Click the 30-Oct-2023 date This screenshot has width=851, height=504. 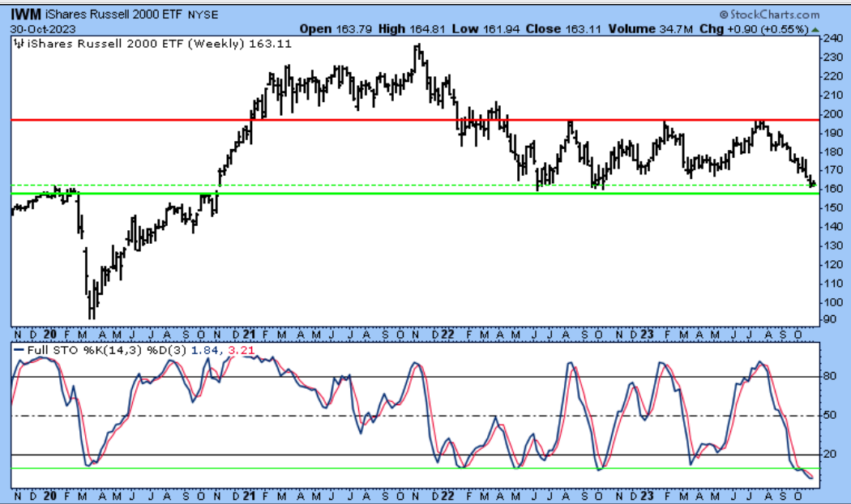click(43, 29)
